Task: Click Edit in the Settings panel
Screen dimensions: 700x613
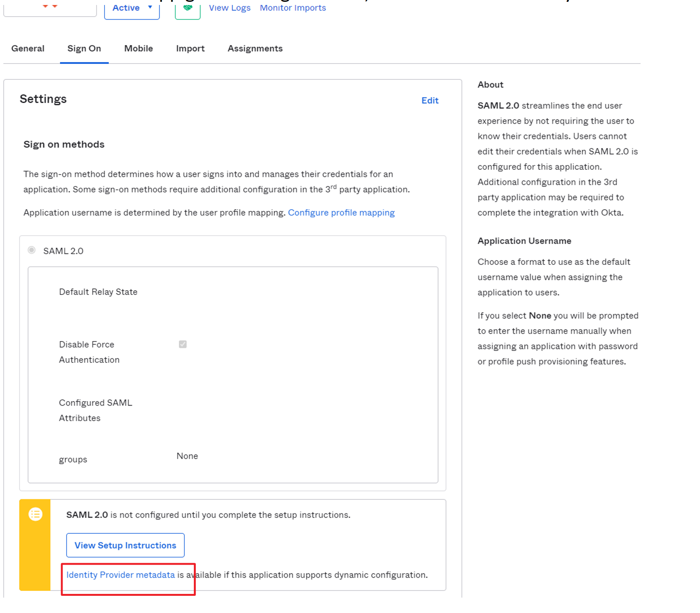Action: pos(430,101)
